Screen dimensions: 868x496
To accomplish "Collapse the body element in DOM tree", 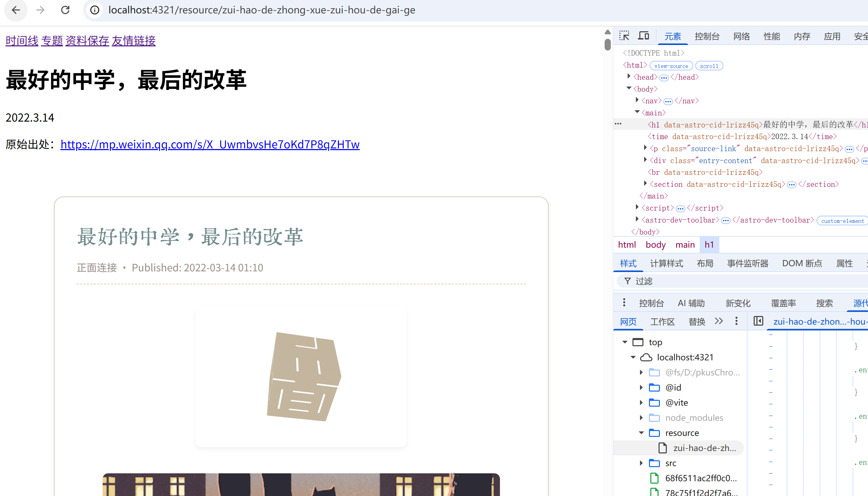I will 629,88.
